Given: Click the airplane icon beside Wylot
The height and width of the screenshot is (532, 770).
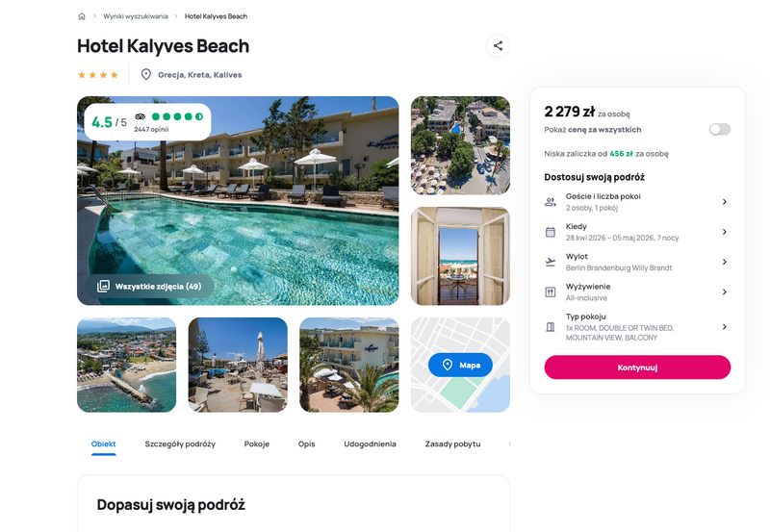Looking at the screenshot, I should 551,262.
